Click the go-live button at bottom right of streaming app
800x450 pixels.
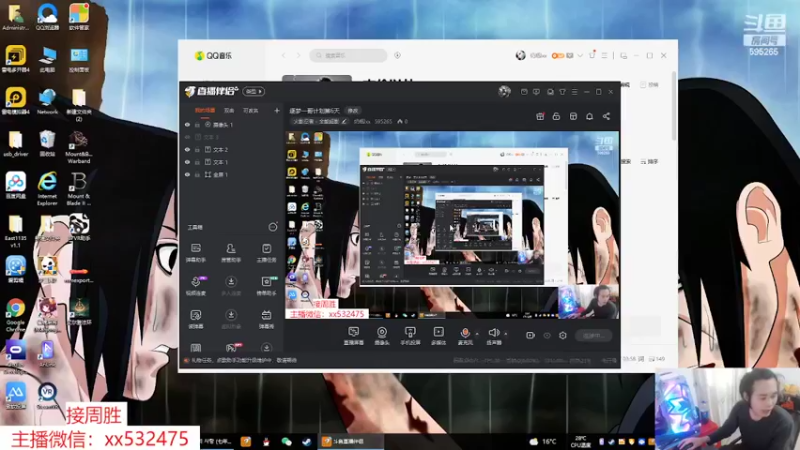(593, 335)
